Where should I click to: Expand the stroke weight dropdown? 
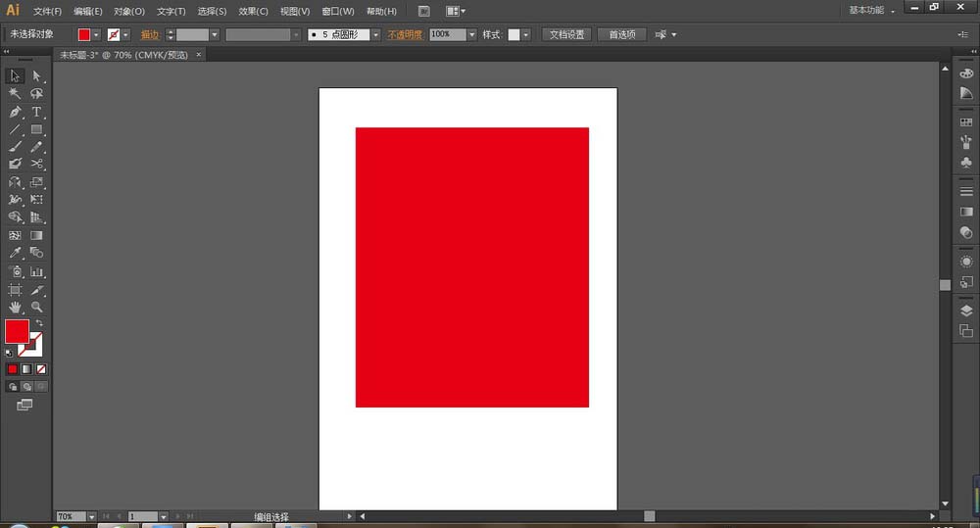pyautogui.click(x=215, y=35)
